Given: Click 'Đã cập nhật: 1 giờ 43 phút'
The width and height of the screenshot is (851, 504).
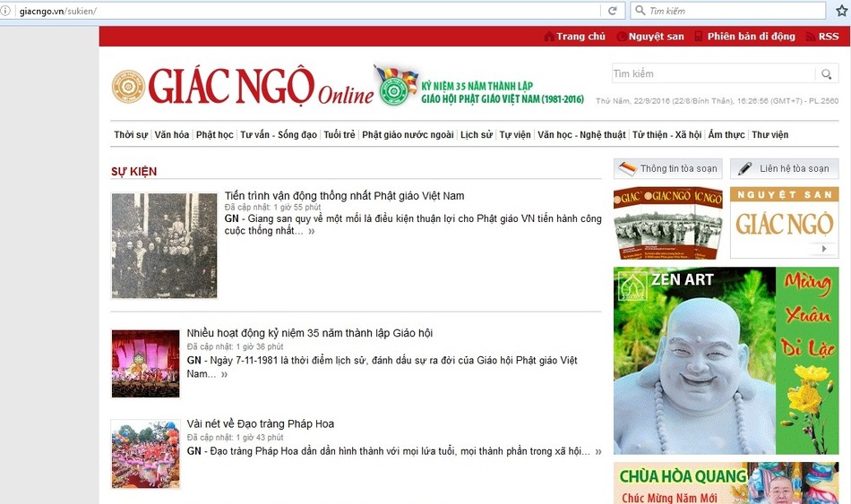Looking at the screenshot, I should 235,437.
